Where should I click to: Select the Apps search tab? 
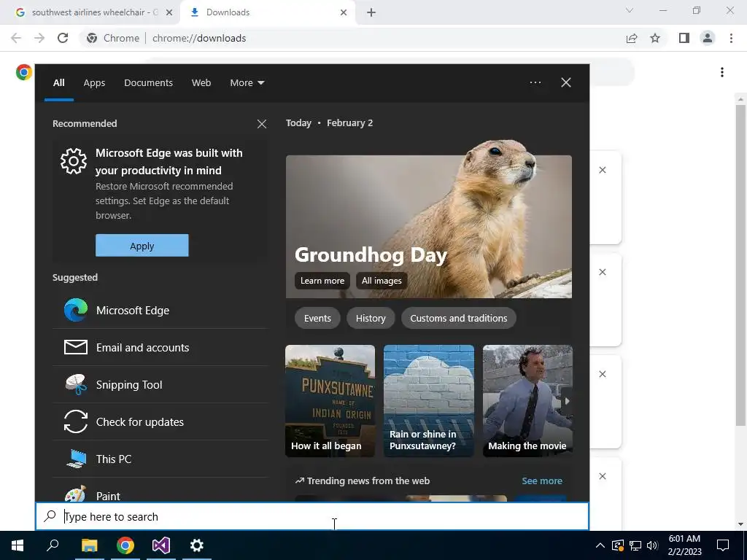click(x=94, y=83)
